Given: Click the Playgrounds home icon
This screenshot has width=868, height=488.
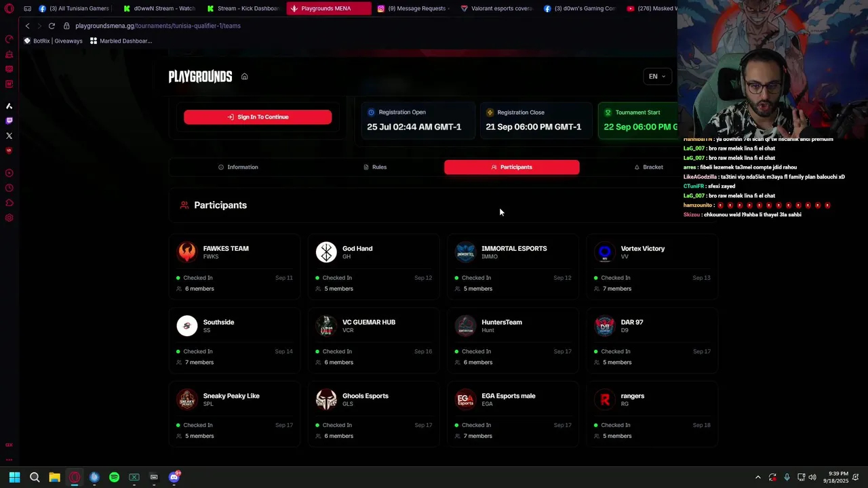Looking at the screenshot, I should 244,77.
